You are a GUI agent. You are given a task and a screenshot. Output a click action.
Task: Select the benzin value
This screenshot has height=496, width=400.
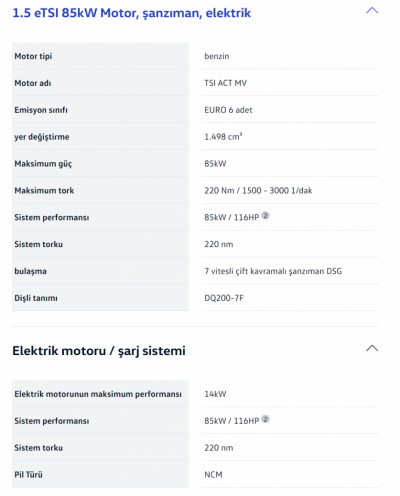(217, 56)
